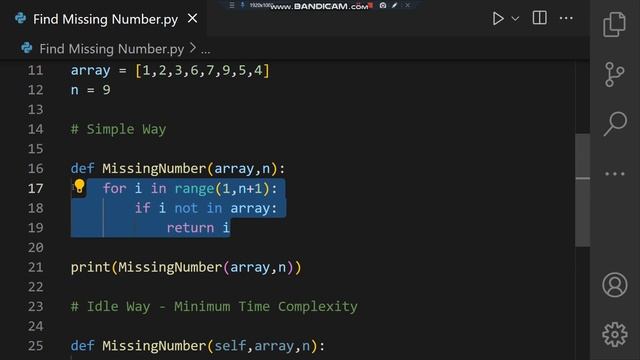Open Source Control view
The height and width of the screenshot is (360, 640).
pyautogui.click(x=614, y=74)
